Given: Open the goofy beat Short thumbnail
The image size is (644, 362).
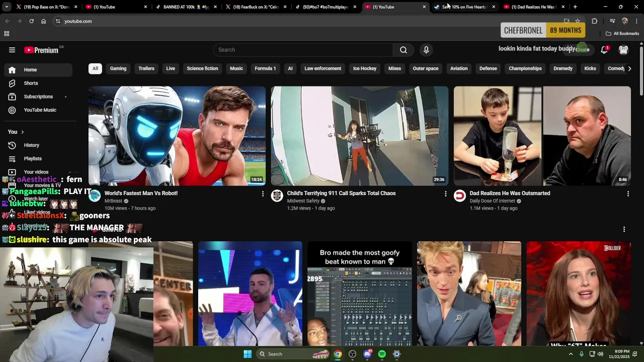Looking at the screenshot, I should coord(359,294).
